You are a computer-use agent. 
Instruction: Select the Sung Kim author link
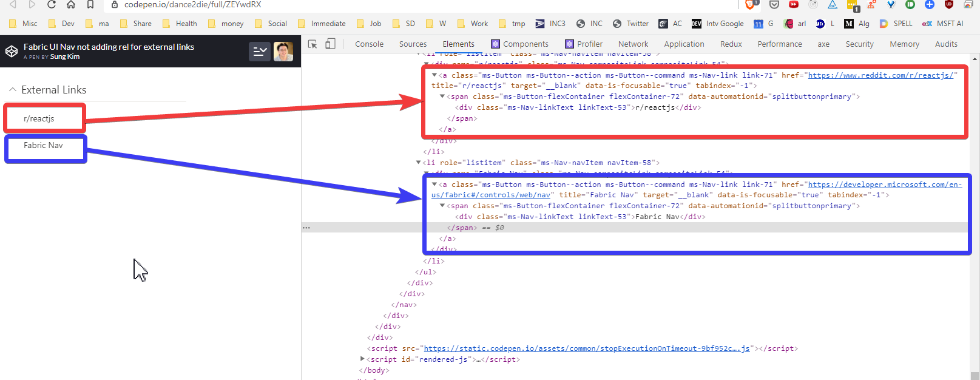[65, 57]
